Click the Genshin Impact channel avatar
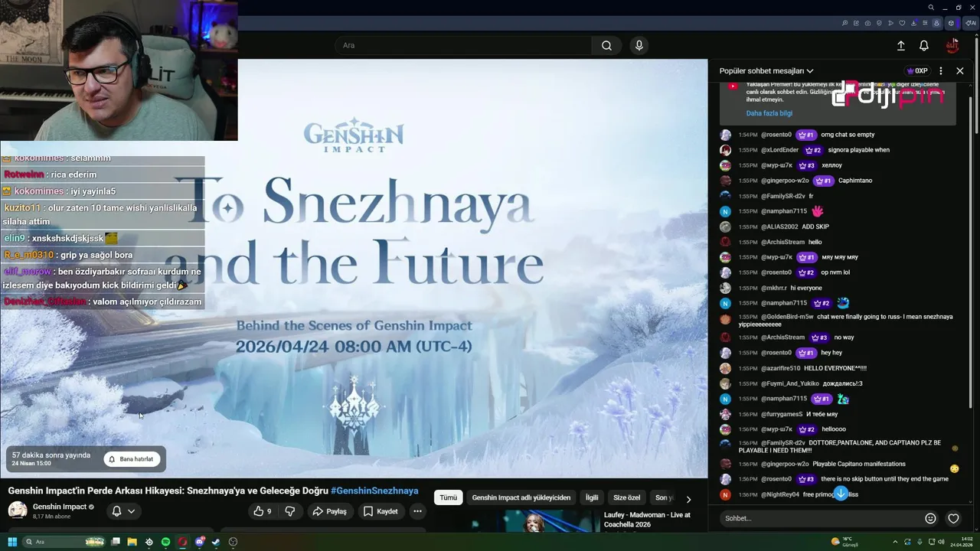This screenshot has height=551, width=980. point(18,510)
